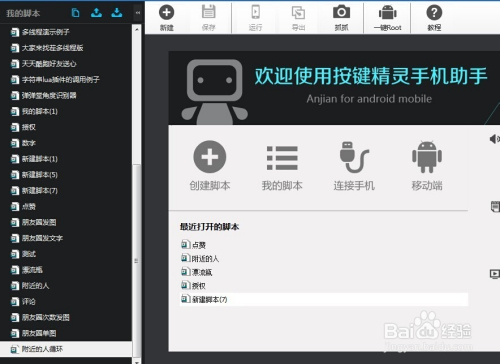
Task: Click the download script icon in 我的脚本 header
Action: click(x=117, y=13)
